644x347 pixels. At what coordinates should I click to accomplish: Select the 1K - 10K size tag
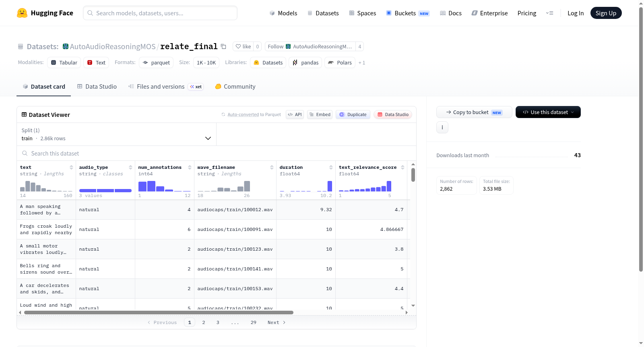(206, 62)
